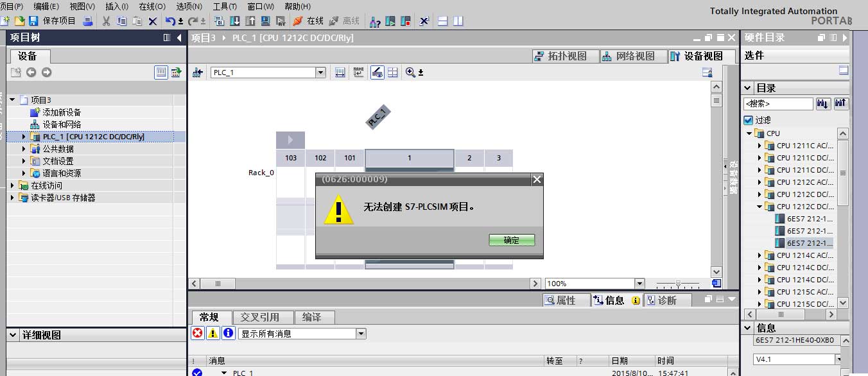Open the 在线(O) menu

click(x=152, y=6)
